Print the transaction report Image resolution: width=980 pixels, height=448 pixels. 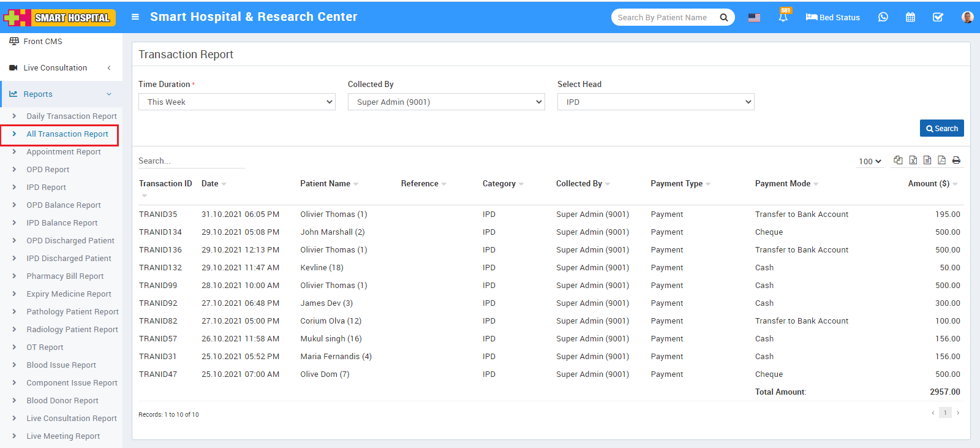pyautogui.click(x=956, y=160)
